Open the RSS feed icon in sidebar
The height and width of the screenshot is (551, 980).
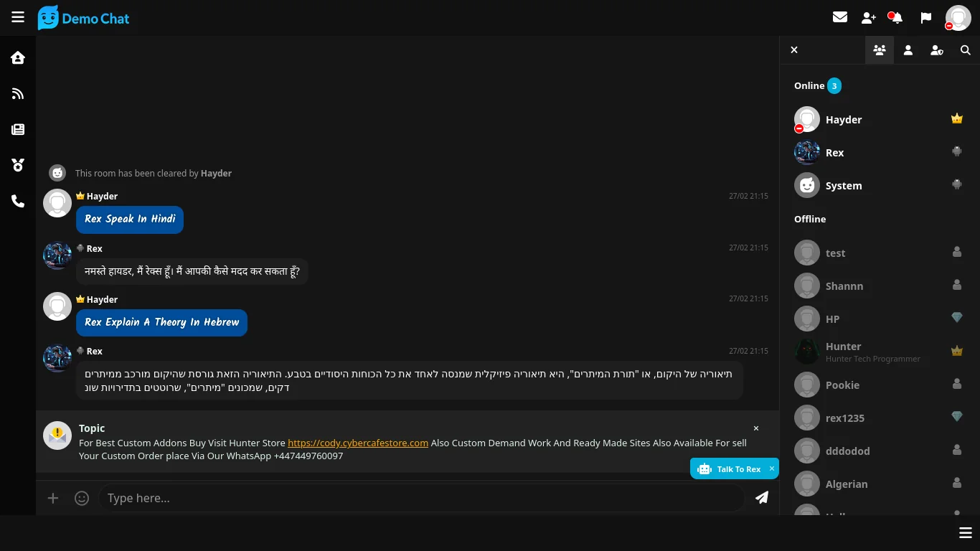(x=18, y=93)
